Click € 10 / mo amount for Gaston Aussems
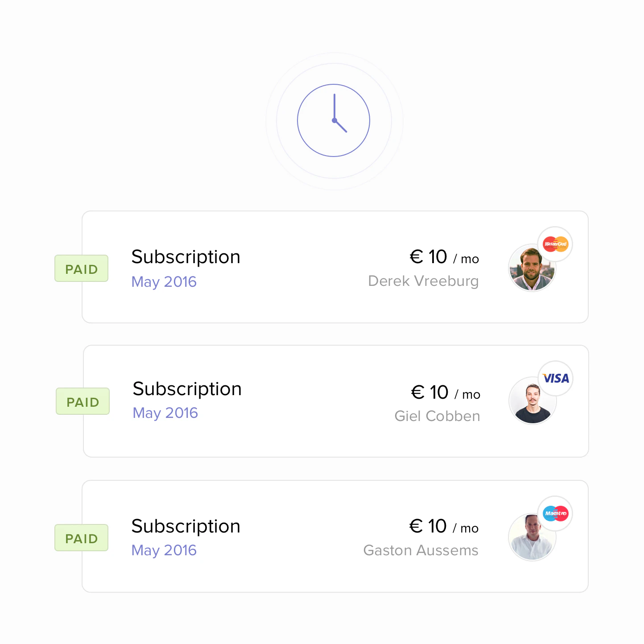This screenshot has width=644, height=644. tap(444, 526)
